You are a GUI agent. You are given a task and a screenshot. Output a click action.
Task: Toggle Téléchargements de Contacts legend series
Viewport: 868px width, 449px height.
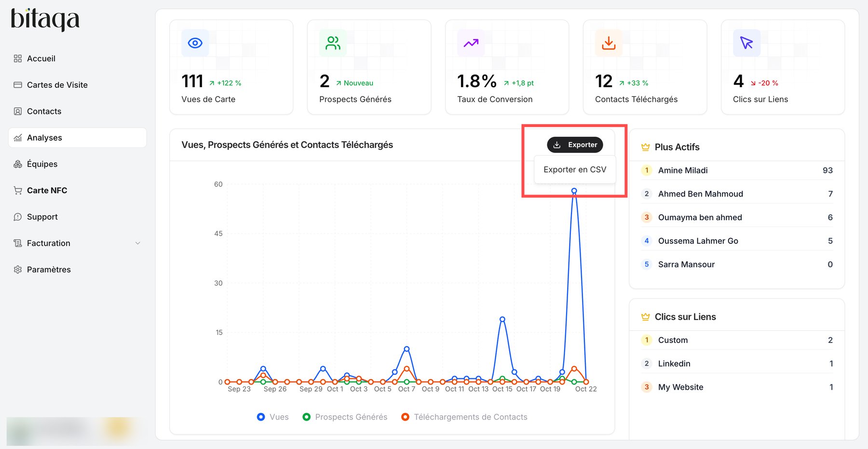(464, 417)
